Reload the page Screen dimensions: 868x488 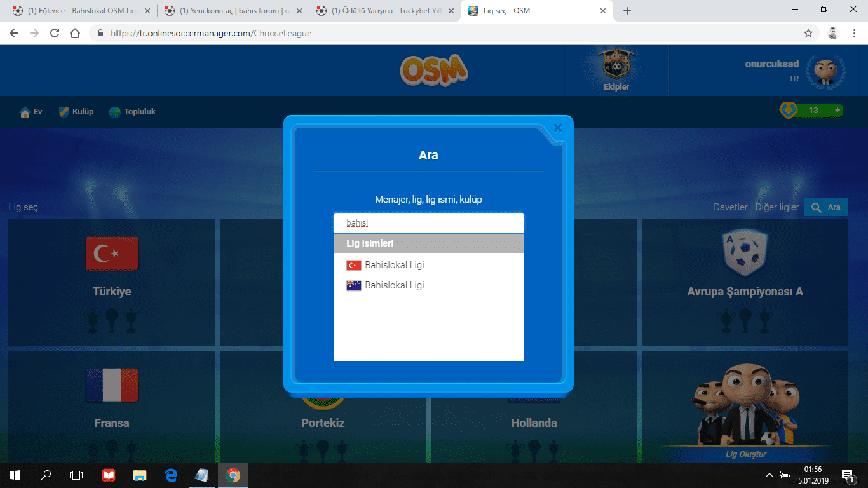pyautogui.click(x=55, y=33)
